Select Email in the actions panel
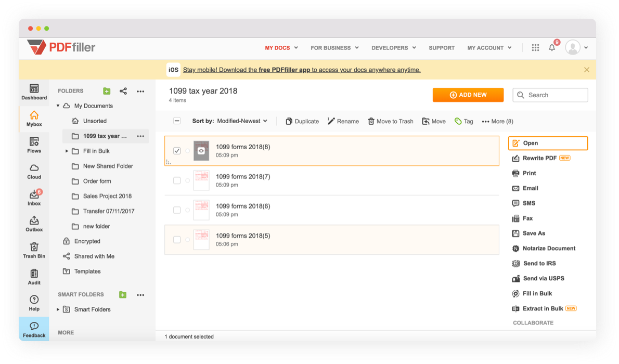The width and height of the screenshot is (619, 364). tap(525, 188)
